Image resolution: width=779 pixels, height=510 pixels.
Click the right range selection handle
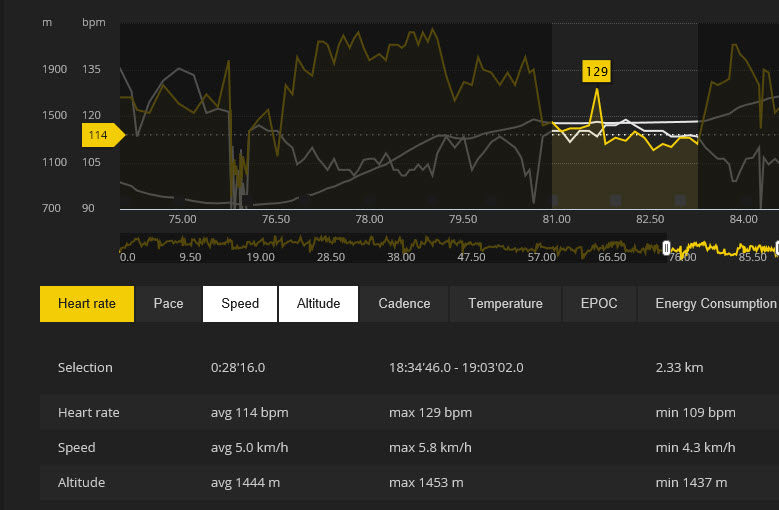(x=776, y=247)
